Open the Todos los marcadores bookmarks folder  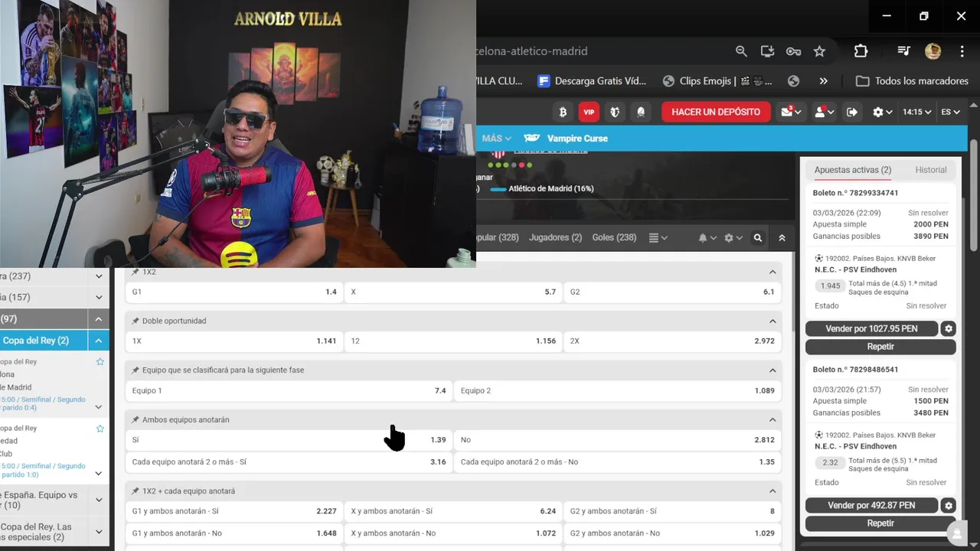tap(912, 81)
